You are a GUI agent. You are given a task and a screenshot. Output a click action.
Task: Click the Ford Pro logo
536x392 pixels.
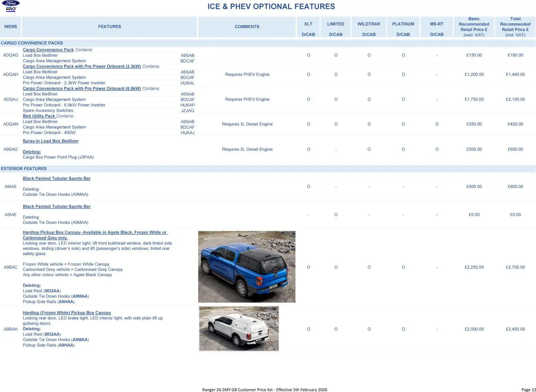point(11,6)
